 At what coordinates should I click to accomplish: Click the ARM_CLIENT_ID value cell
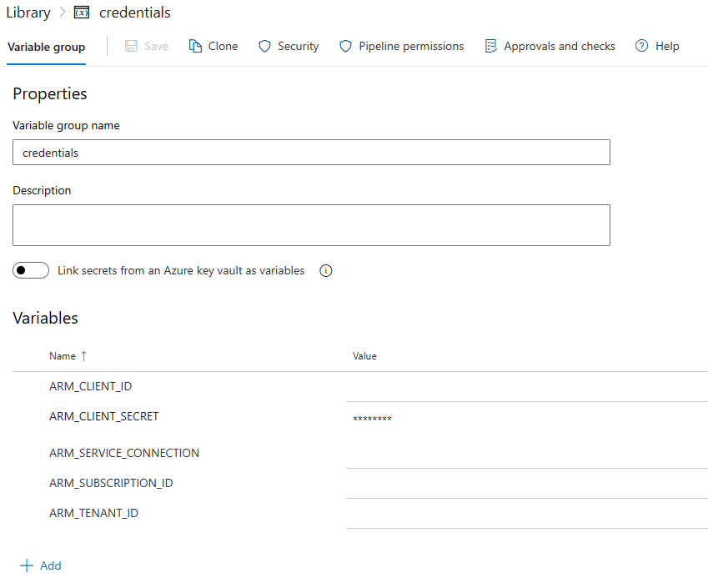[x=525, y=387]
